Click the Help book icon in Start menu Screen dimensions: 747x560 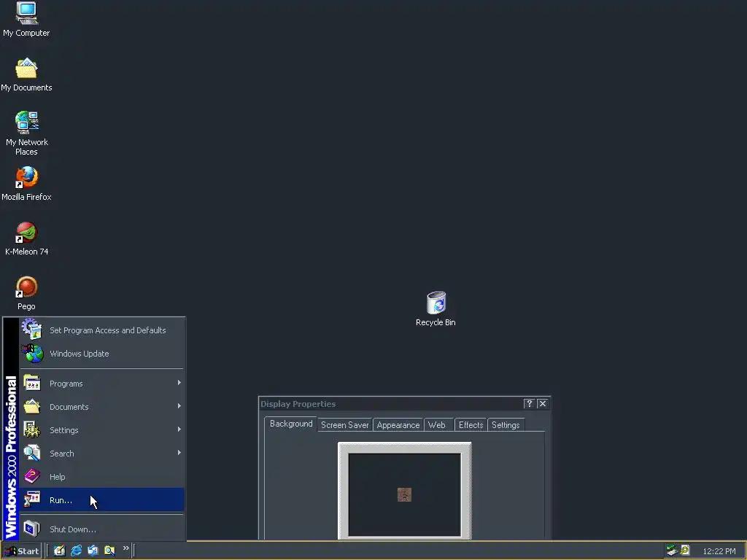tap(32, 476)
